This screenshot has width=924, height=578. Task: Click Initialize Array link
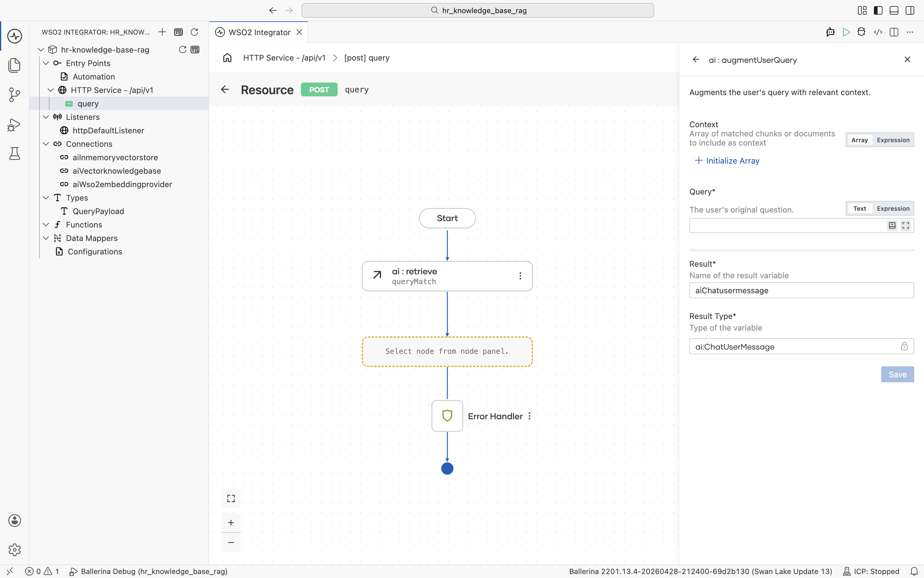coord(727,161)
